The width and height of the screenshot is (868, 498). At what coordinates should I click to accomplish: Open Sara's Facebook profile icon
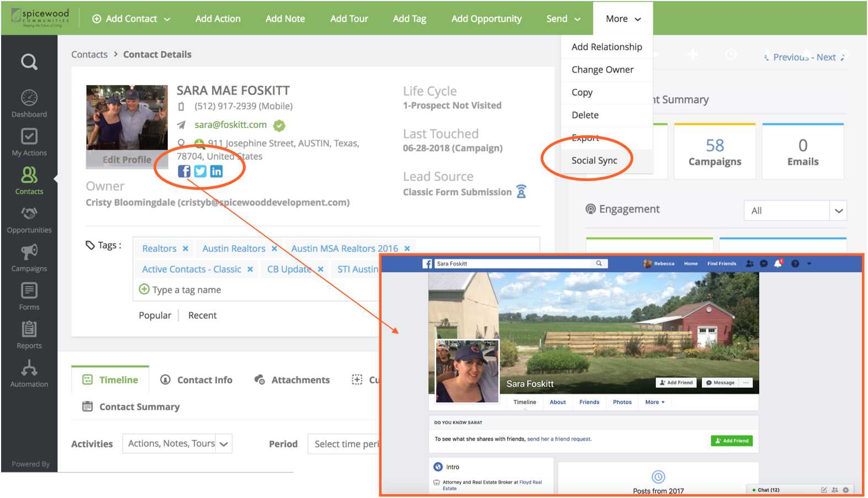(184, 171)
